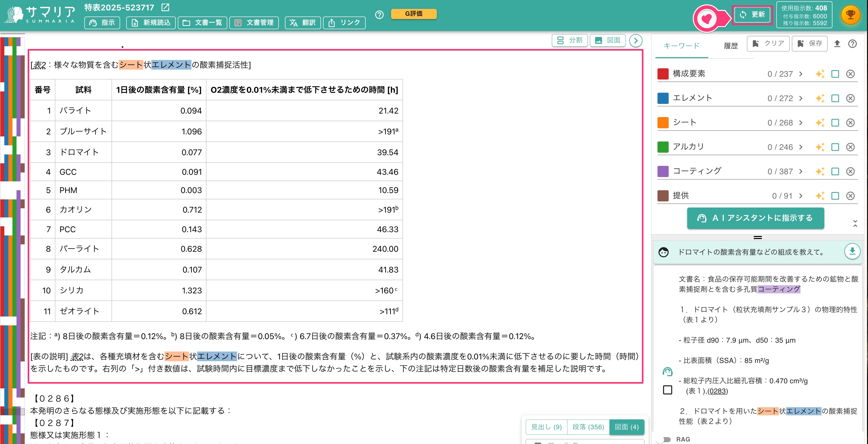The width and height of the screenshot is (868, 444).
Task: Click AI sparkle icon for コーティング
Action: tap(820, 171)
